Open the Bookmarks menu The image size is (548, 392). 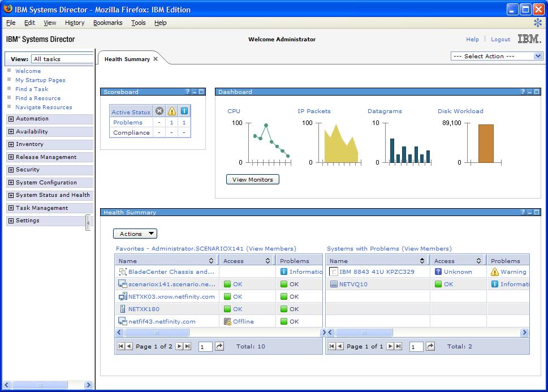[107, 23]
